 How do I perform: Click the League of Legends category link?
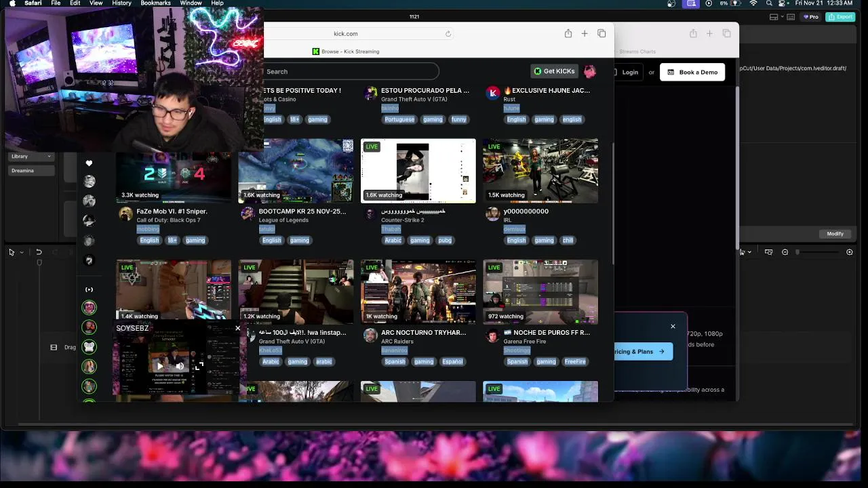pos(283,220)
